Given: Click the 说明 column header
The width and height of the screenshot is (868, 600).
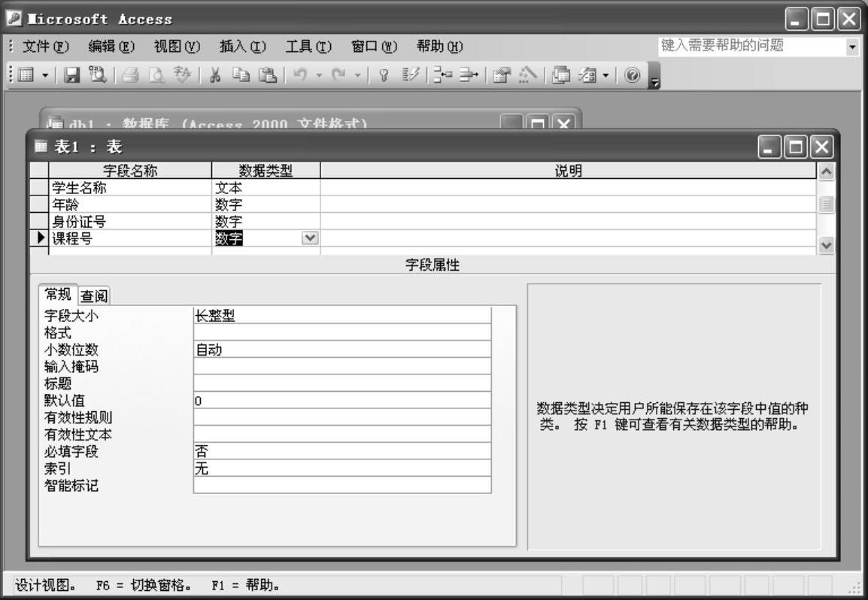Looking at the screenshot, I should 569,171.
